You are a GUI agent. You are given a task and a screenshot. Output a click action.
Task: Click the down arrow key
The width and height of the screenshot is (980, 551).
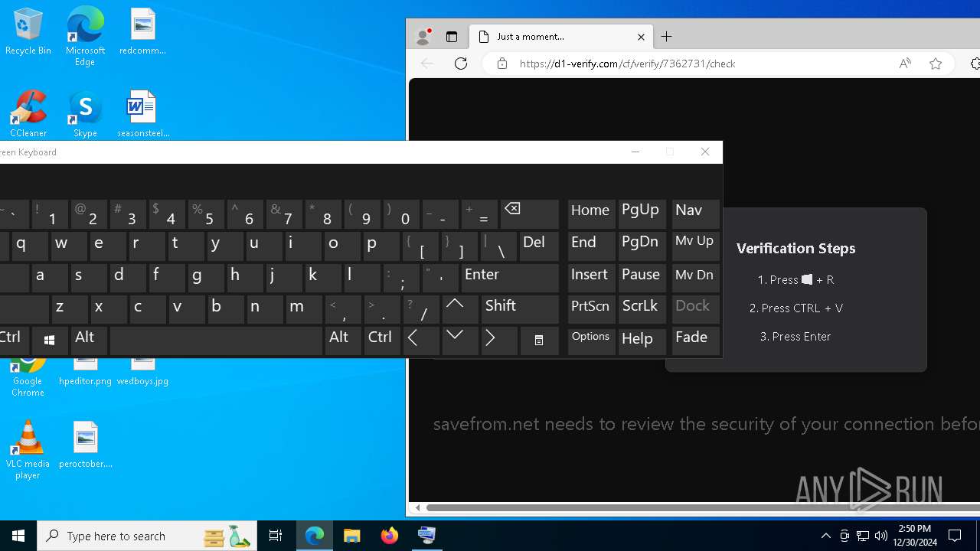point(460,341)
